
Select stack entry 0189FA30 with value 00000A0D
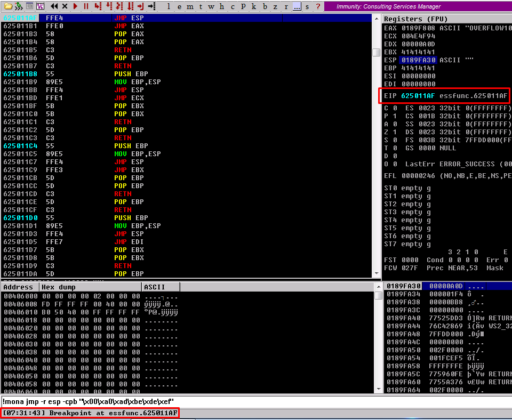point(448,286)
